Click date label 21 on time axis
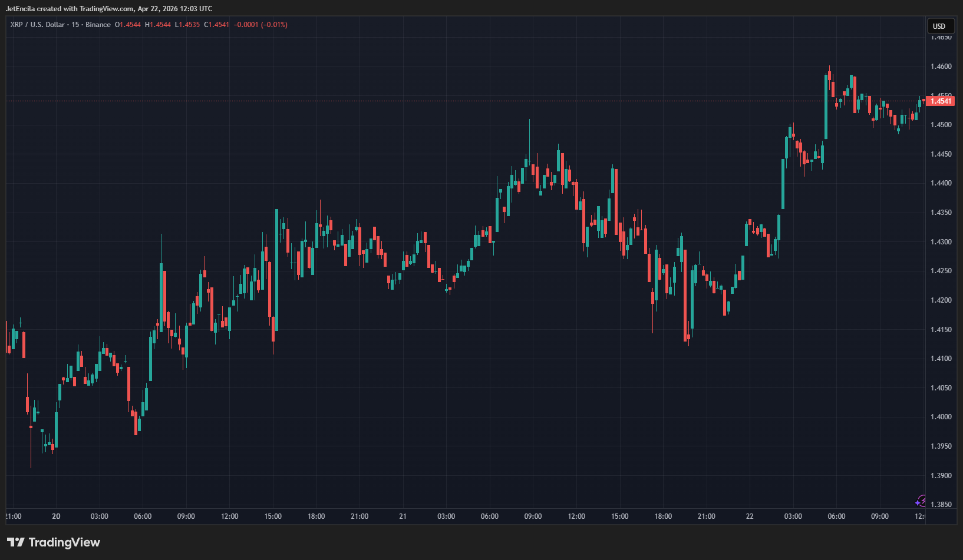This screenshot has height=560, width=963. click(403, 516)
